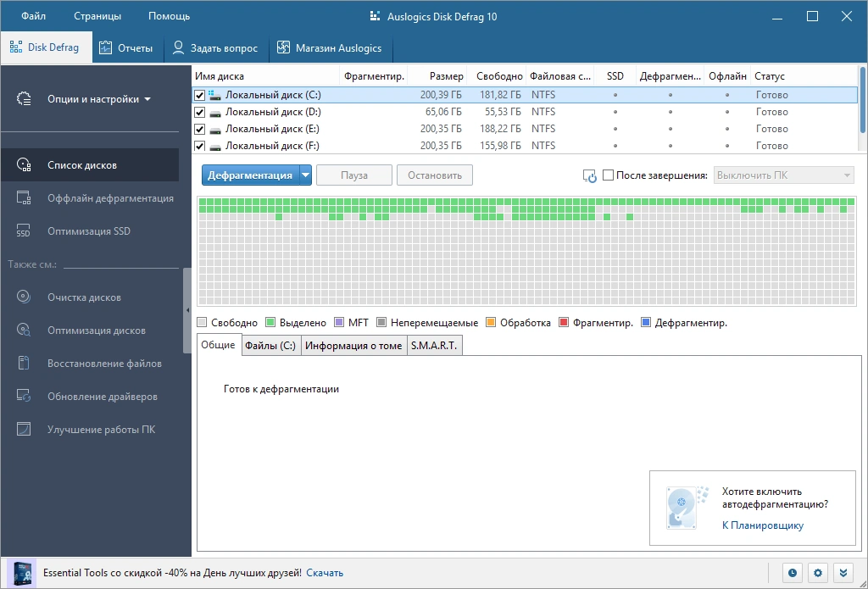This screenshot has width=868, height=589.
Task: Click the drive icon for Local disk (F:)
Action: coord(214,147)
